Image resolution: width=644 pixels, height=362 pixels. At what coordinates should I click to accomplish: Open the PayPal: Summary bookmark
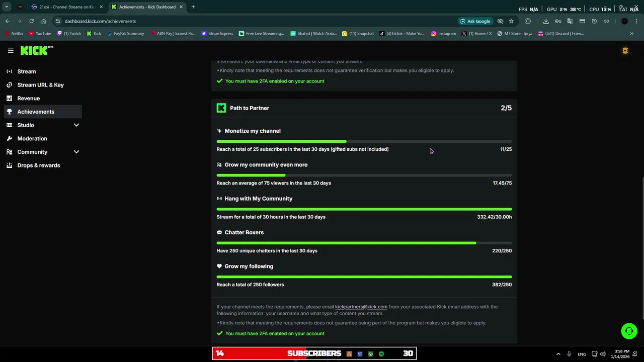[126, 34]
